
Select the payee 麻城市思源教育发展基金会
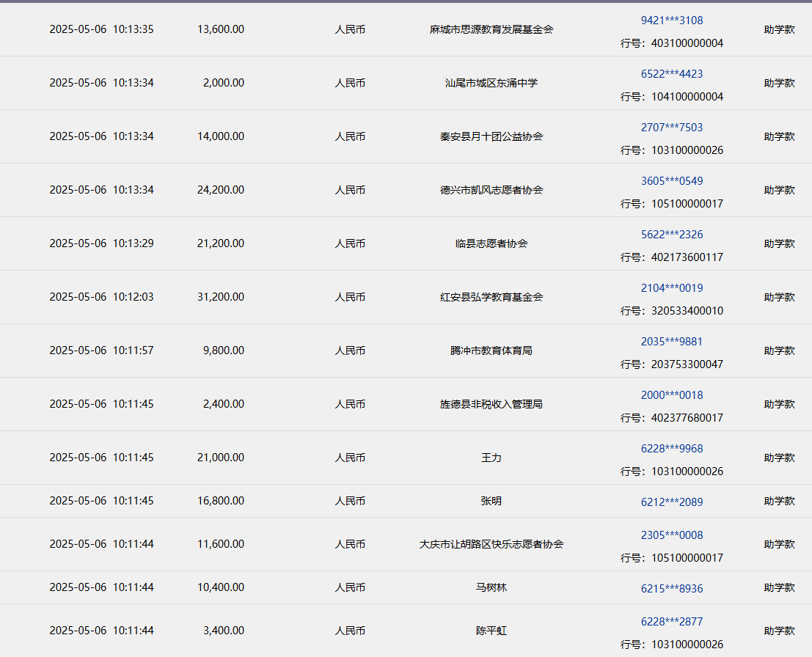[x=491, y=29]
